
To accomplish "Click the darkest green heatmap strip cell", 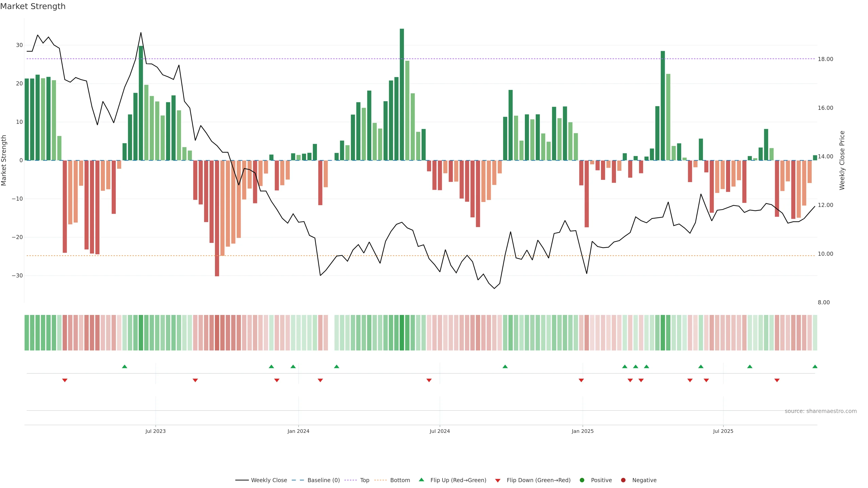I will [402, 333].
